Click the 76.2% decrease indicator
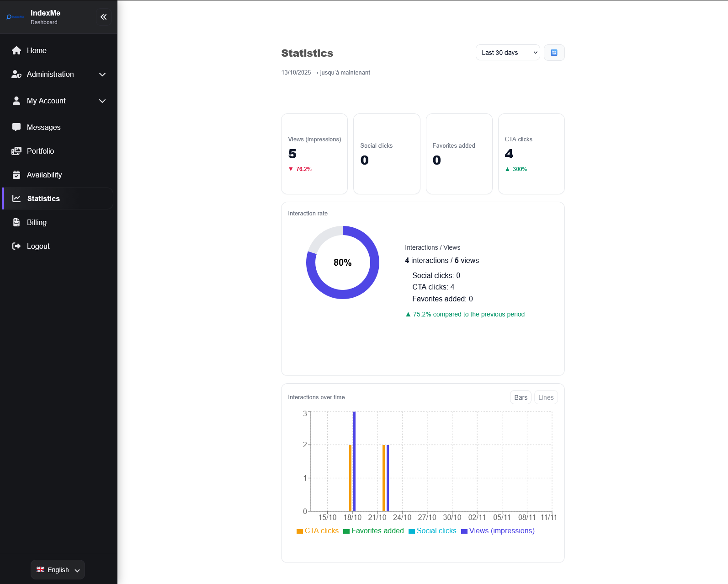 [300, 169]
